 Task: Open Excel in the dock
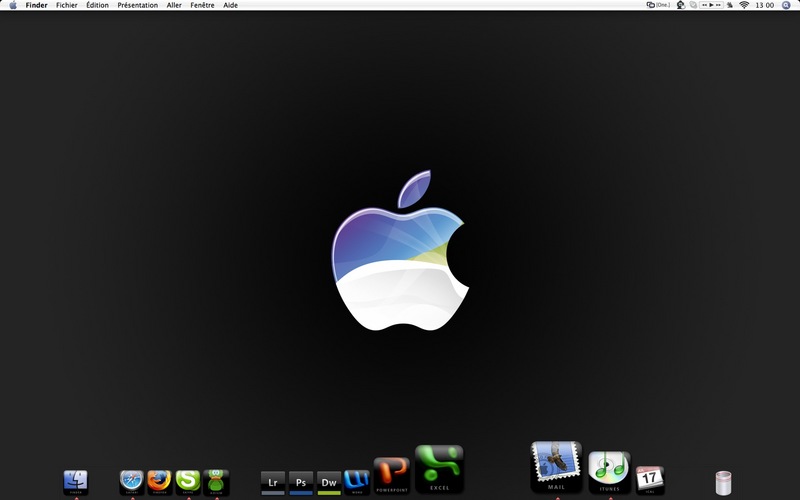439,469
